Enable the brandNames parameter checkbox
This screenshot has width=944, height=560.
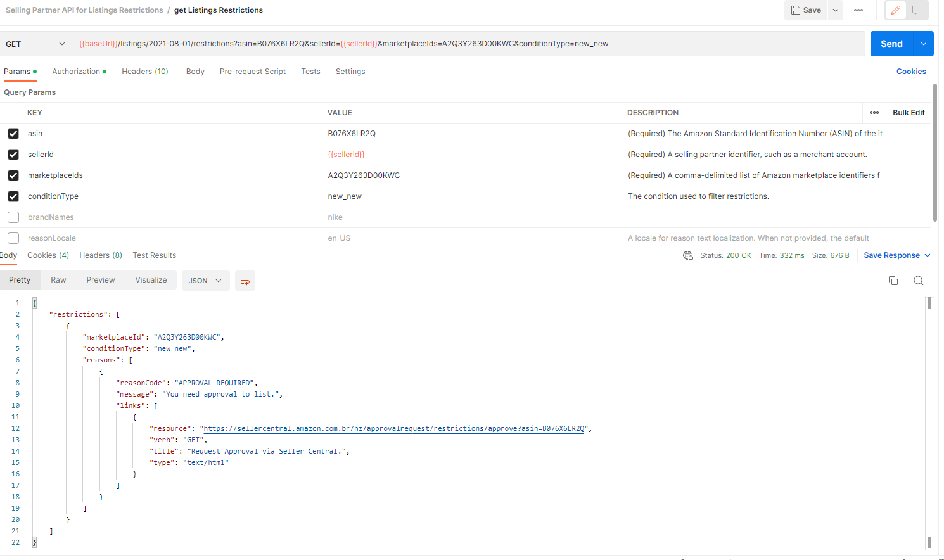[13, 217]
